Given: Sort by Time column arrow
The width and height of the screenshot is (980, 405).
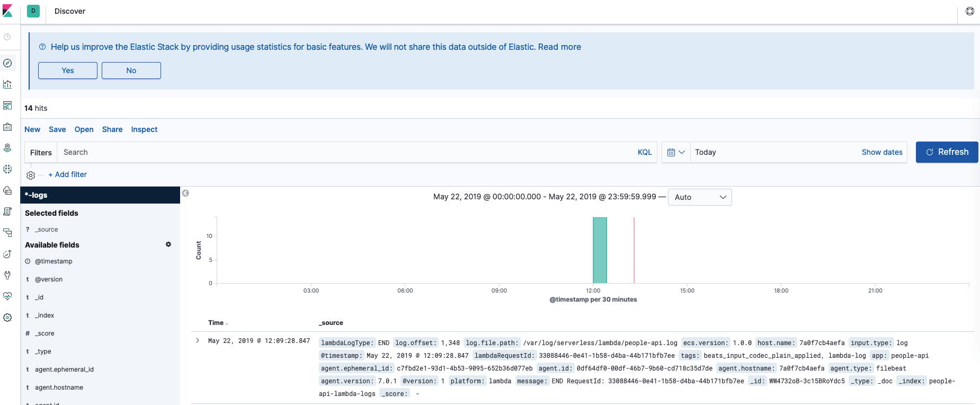Looking at the screenshot, I should pos(227,323).
